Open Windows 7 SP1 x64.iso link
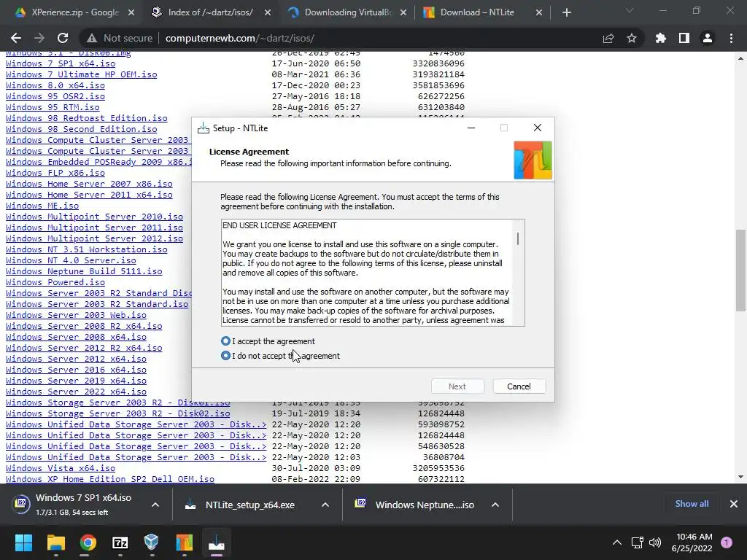The height and width of the screenshot is (560, 747). tap(60, 63)
